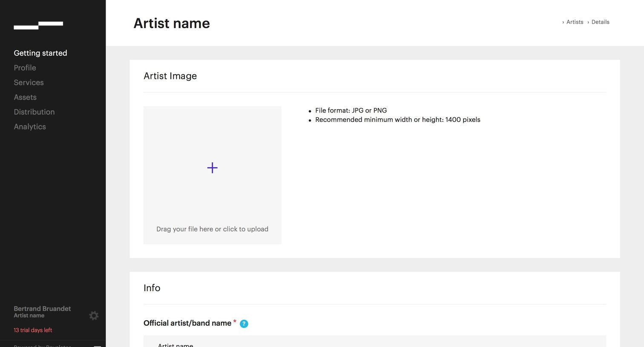Click Drag your file here upload text
The width and height of the screenshot is (644, 347).
click(x=212, y=229)
